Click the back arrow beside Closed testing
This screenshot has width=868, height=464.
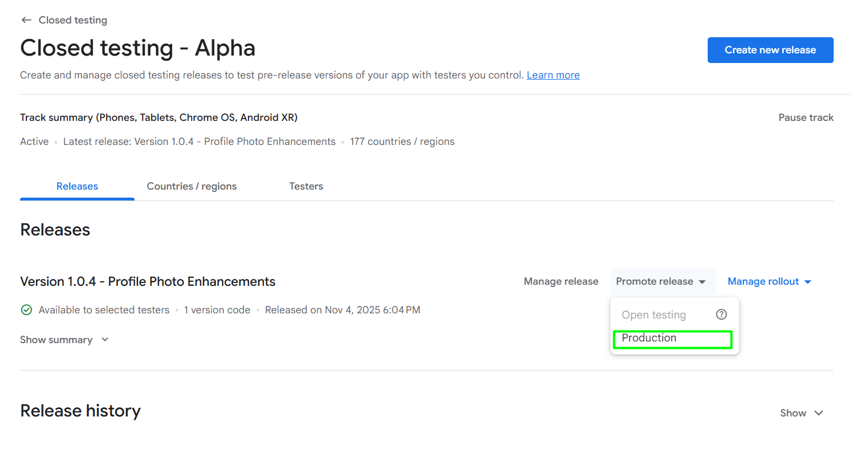26,19
